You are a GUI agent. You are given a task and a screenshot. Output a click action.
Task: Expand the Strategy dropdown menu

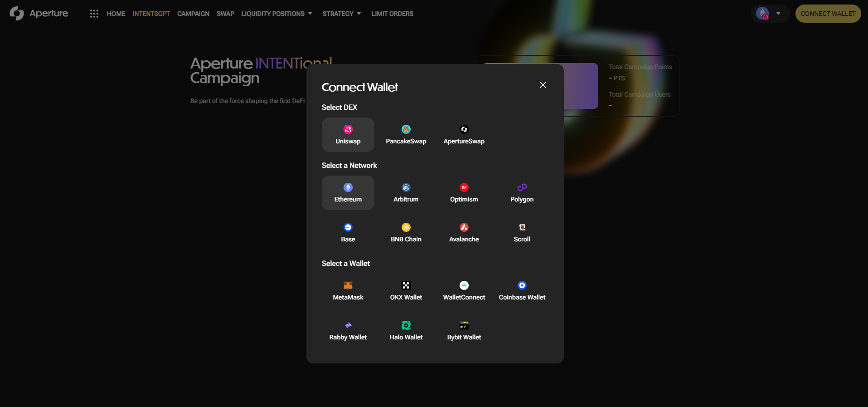[x=342, y=14]
